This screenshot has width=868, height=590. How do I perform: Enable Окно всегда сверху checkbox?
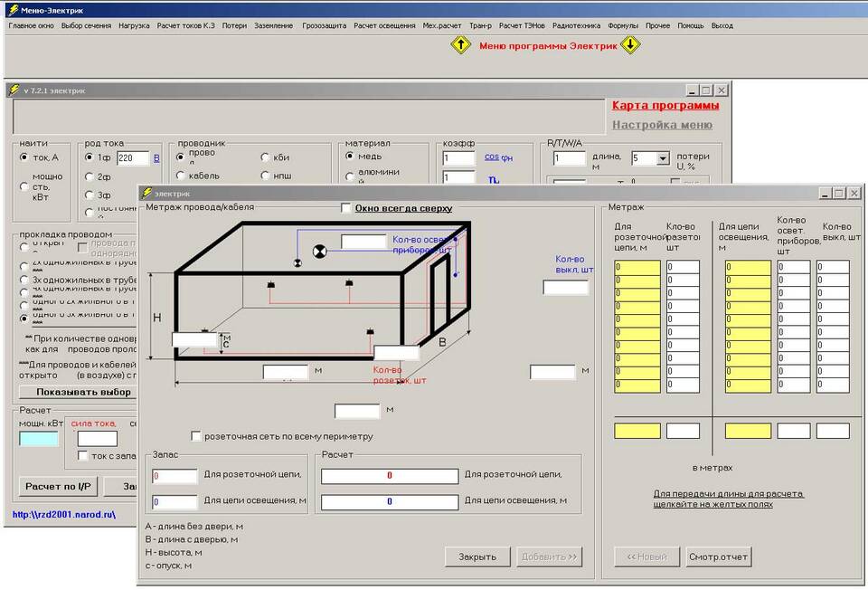[346, 208]
